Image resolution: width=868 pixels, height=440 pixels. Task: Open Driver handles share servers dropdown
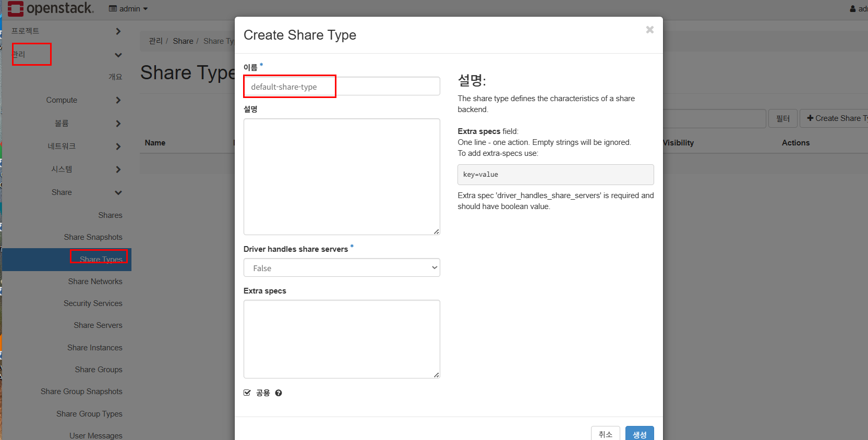(342, 268)
